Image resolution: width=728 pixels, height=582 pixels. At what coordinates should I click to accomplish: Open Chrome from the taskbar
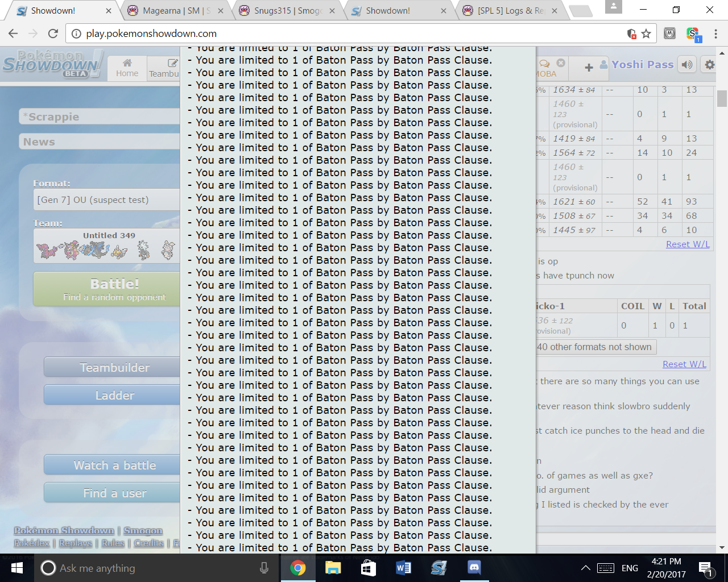click(x=297, y=568)
